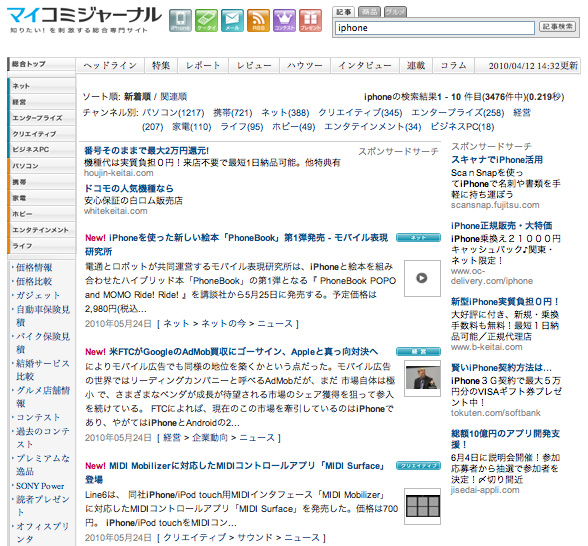588x546 pixels.
Task: Filter results by エンタープライズ(258) channel
Action: point(458,112)
